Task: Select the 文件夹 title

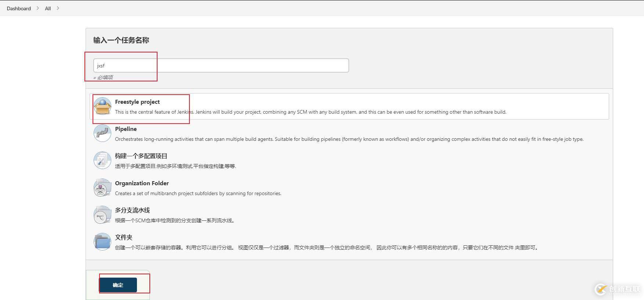Action: click(x=124, y=238)
